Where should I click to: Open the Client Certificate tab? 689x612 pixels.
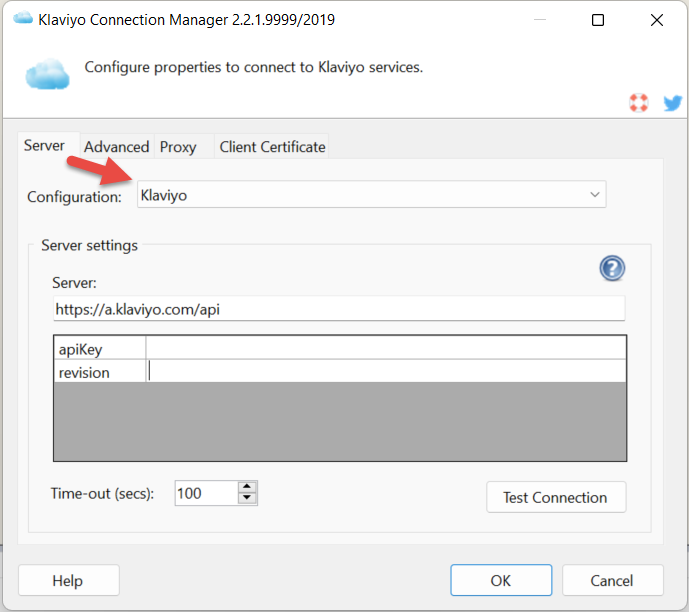pos(272,147)
